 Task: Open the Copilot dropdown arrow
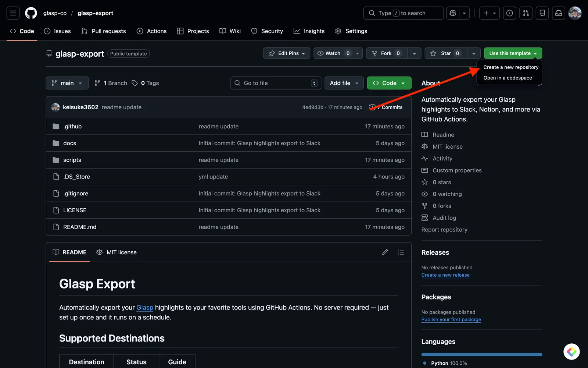464,13
